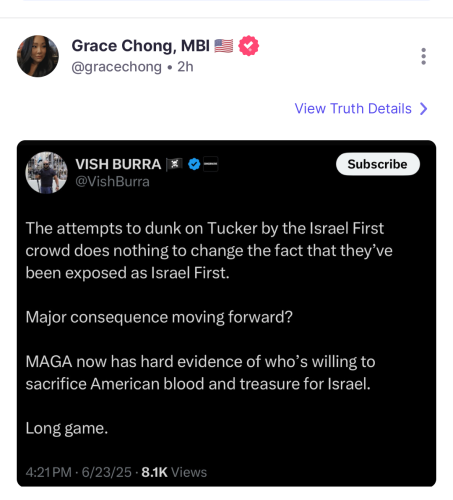The height and width of the screenshot is (500, 453).
Task: Click the VISH BURRA display name
Action: point(118,164)
